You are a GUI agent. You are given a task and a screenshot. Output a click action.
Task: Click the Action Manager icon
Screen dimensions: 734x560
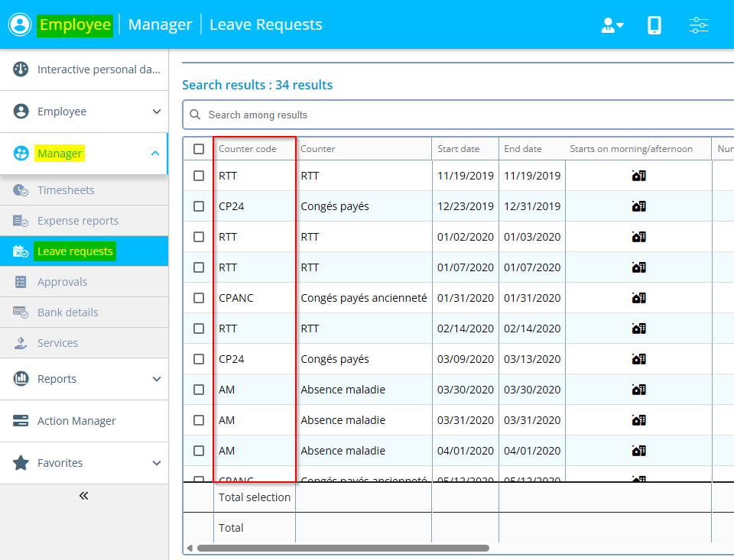click(21, 421)
